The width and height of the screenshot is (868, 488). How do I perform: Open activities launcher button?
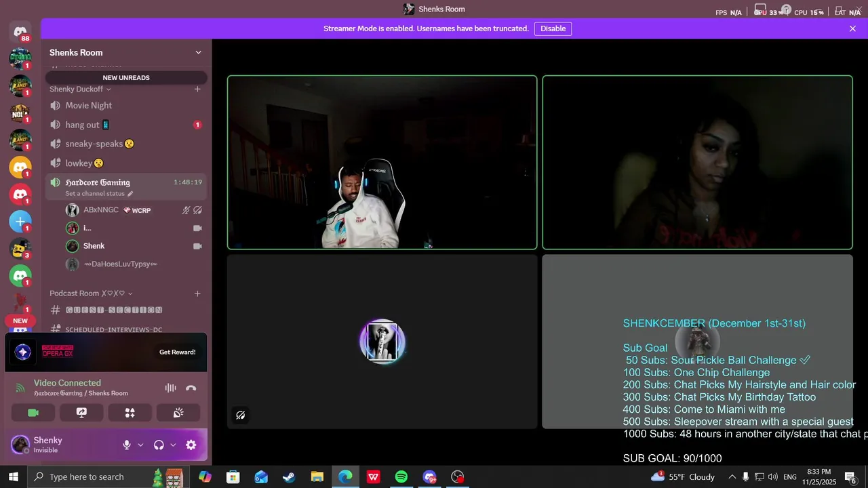[130, 413]
